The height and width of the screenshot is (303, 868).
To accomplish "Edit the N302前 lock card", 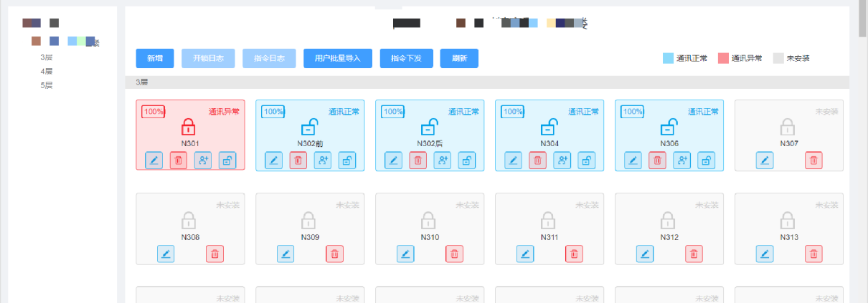I will [273, 160].
